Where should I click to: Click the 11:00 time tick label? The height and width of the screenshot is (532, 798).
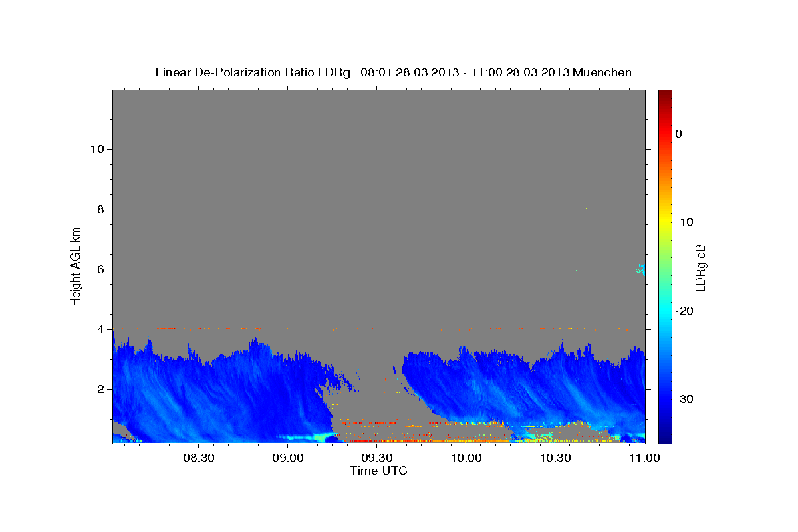pyautogui.click(x=644, y=458)
